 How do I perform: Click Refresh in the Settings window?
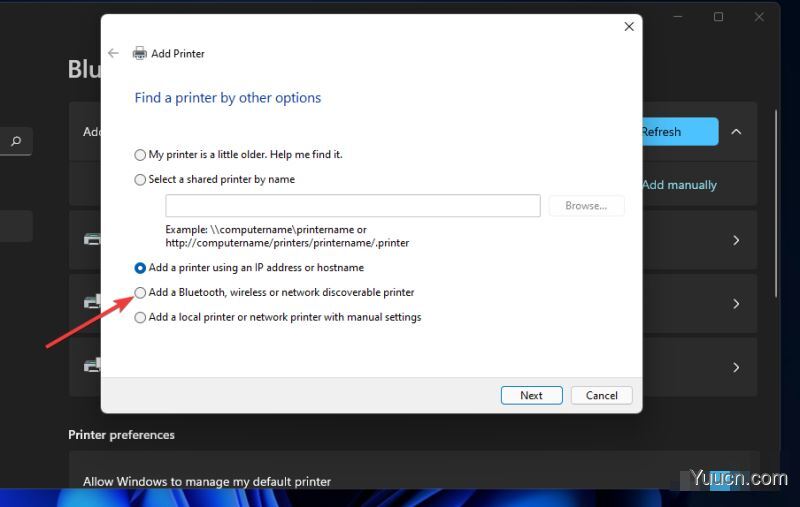coord(680,132)
